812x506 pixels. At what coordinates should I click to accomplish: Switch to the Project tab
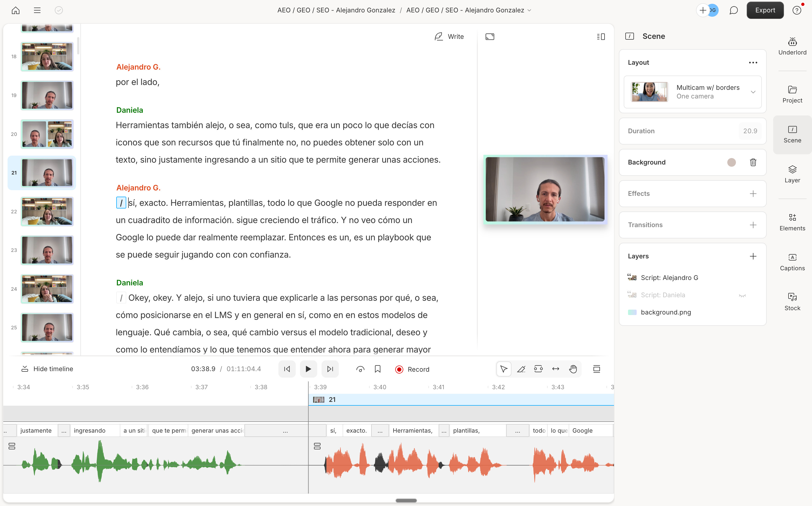click(x=792, y=94)
